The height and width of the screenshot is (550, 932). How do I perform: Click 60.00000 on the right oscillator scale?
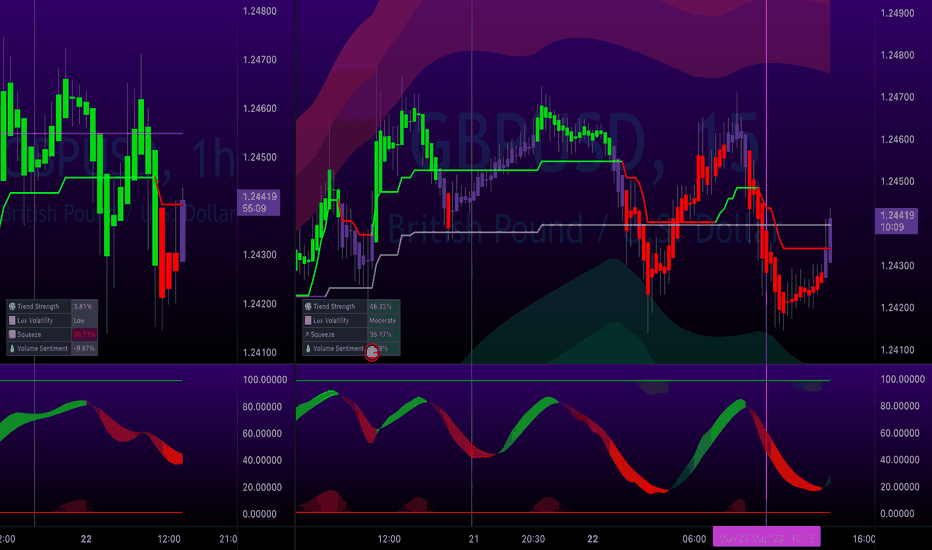900,433
